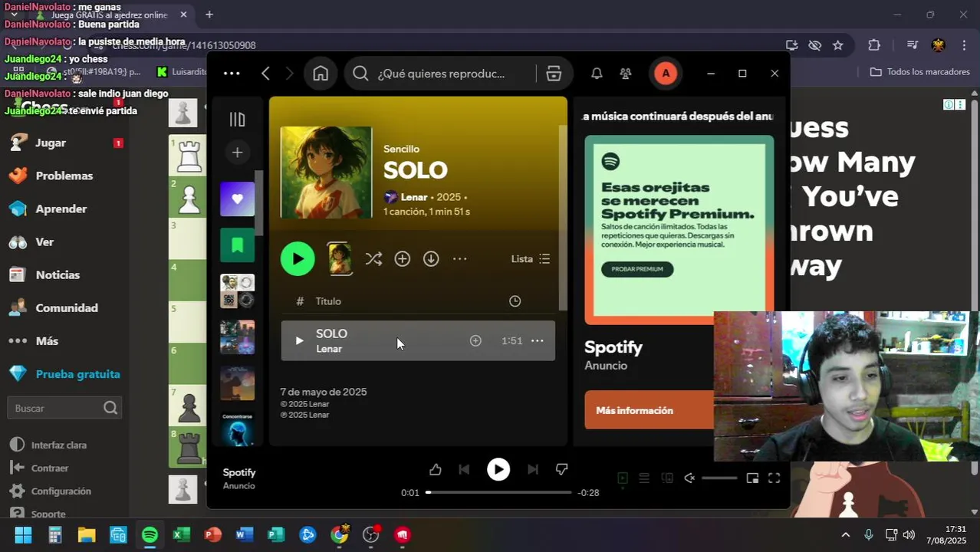Open the Concentrarse playlist thumbnail
Screen dimensions: 980x552
[237, 429]
